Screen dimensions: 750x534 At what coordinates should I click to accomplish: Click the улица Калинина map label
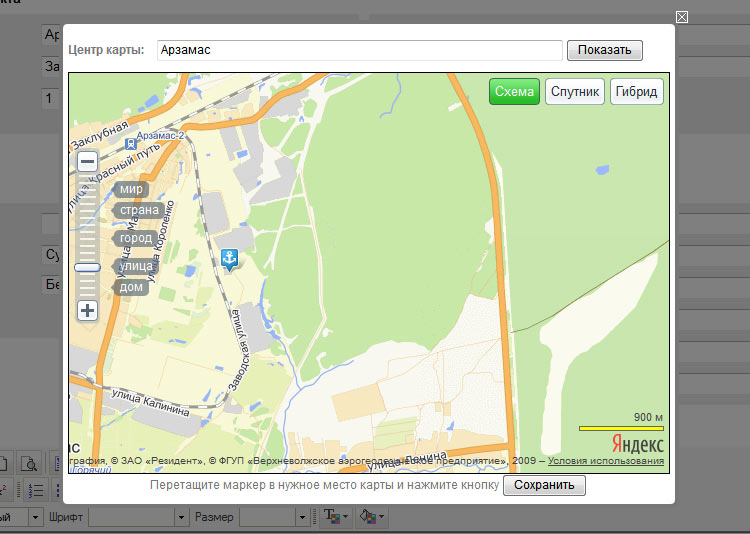click(x=150, y=403)
